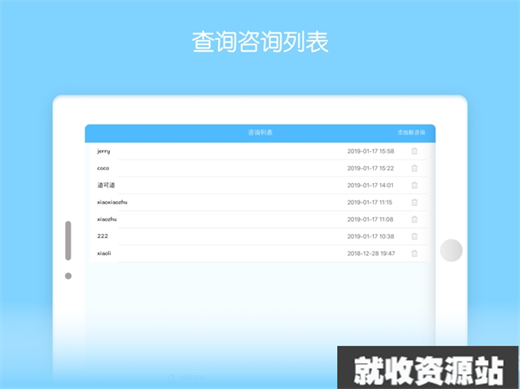Click the 查询咨询列表 heading text
This screenshot has width=520, height=389.
pyautogui.click(x=260, y=42)
